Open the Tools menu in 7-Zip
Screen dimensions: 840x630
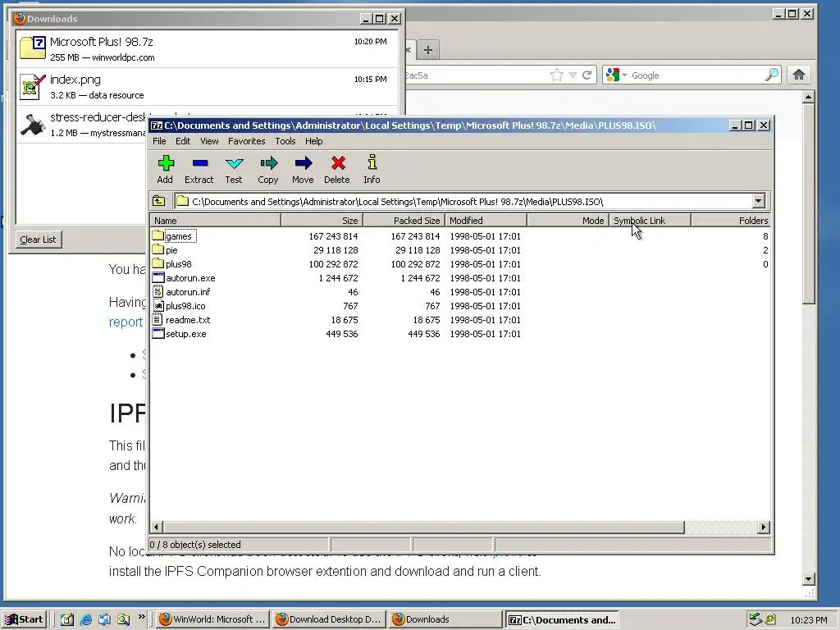[x=285, y=141]
